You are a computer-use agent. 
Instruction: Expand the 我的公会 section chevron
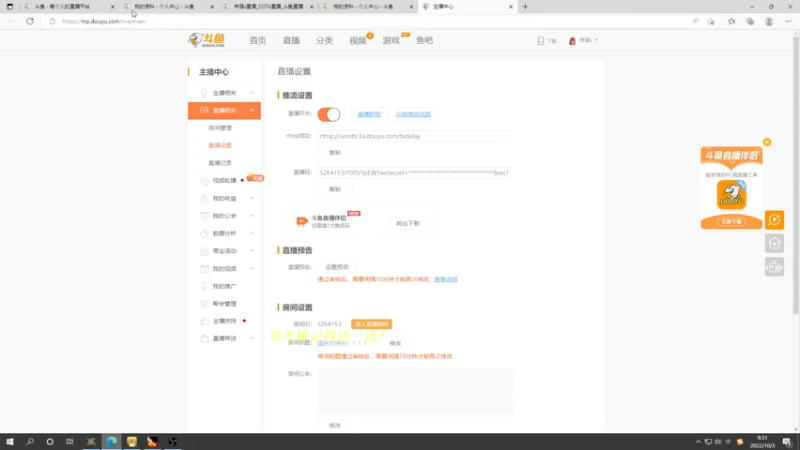pos(252,216)
